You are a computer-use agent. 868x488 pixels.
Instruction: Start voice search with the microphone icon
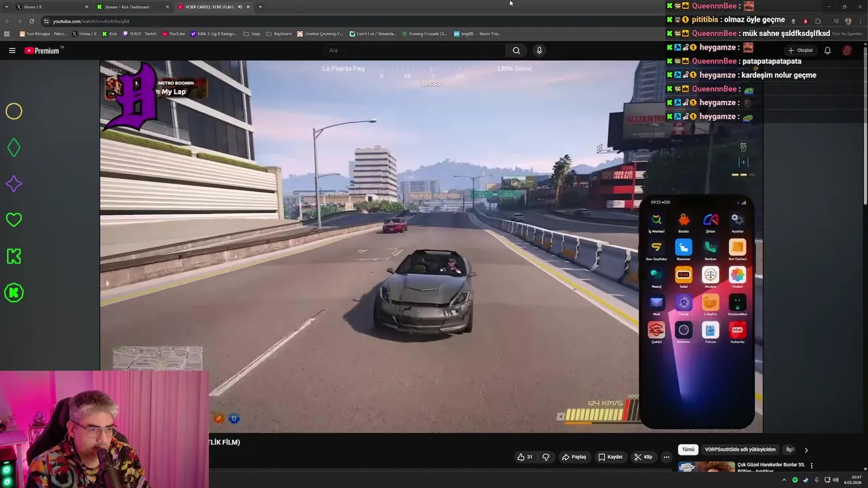[539, 50]
